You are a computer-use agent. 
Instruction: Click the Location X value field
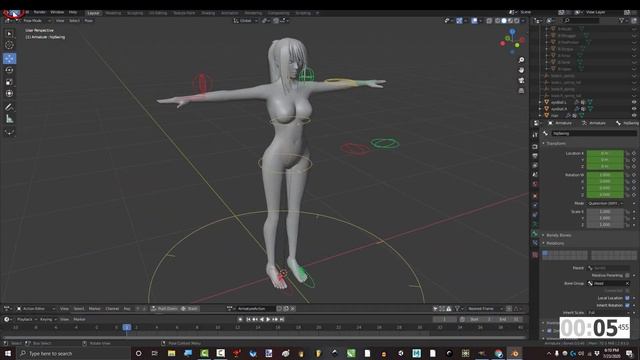tap(605, 153)
